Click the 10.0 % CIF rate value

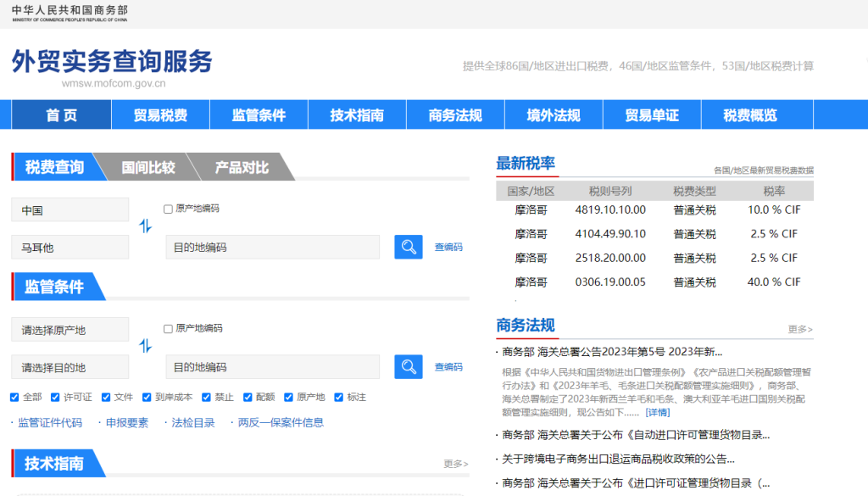774,209
